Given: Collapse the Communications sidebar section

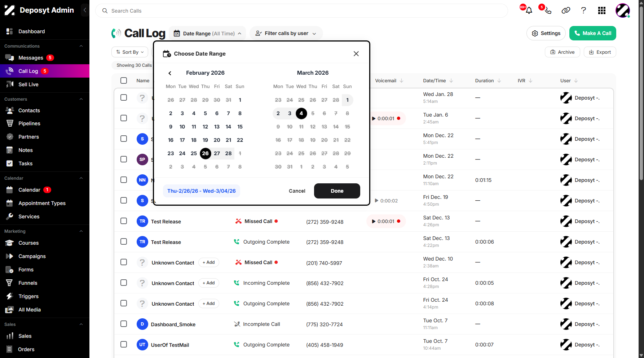Looking at the screenshot, I should click(x=81, y=46).
